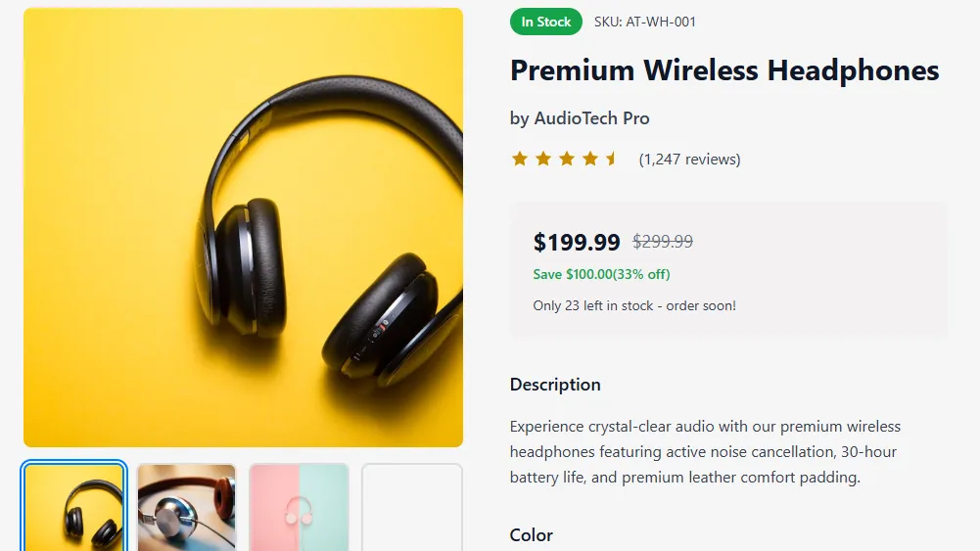Viewport: 980px width, 551px height.
Task: Click the Save $100.00 discount text
Action: (601, 274)
